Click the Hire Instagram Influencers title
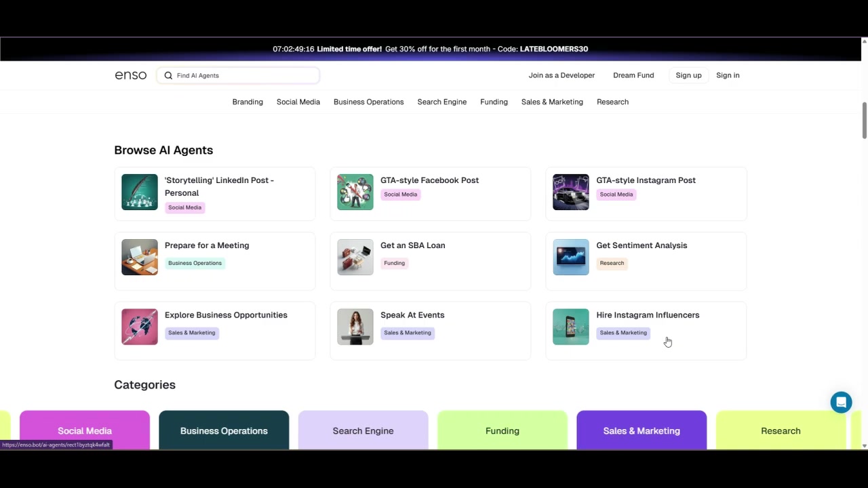868x488 pixels. tap(648, 315)
